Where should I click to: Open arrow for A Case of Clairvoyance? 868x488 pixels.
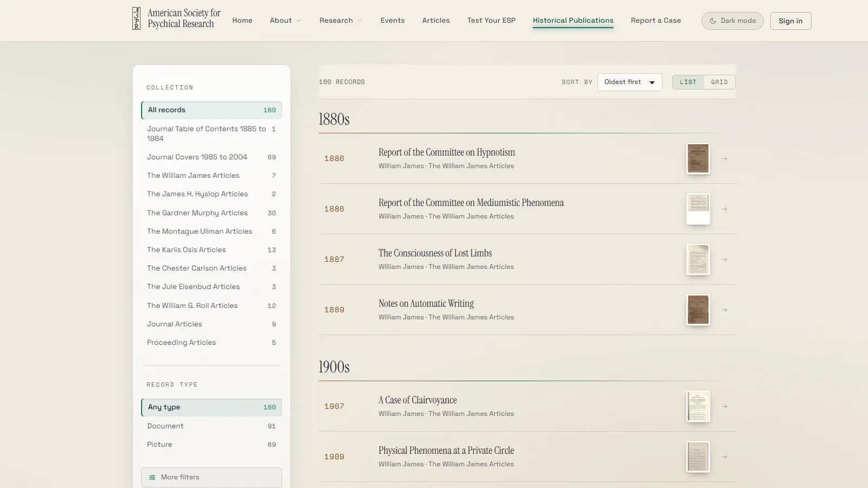click(x=724, y=407)
